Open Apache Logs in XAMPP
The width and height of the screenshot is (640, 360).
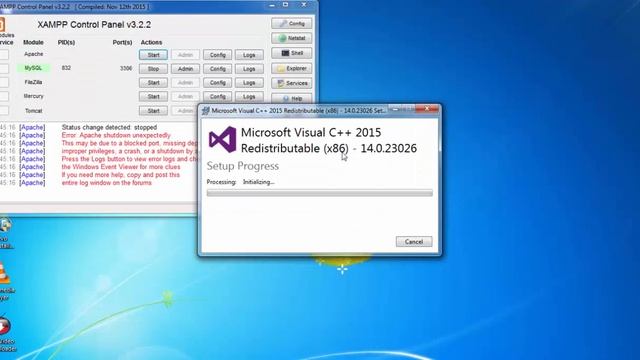pyautogui.click(x=249, y=55)
